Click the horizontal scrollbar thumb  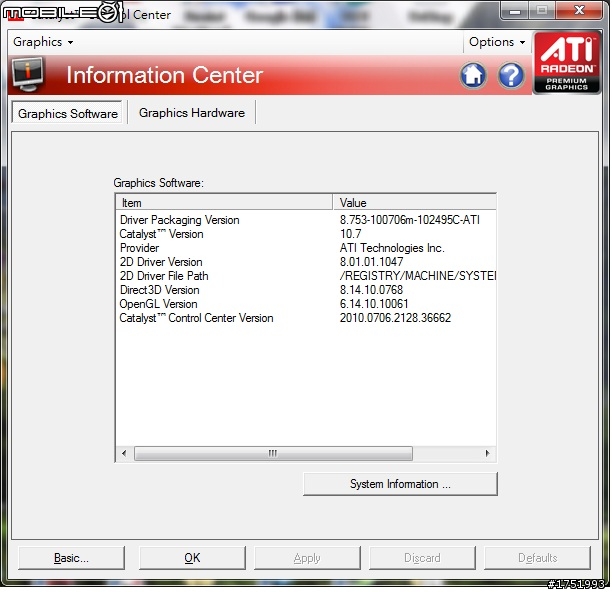pyautogui.click(x=273, y=453)
